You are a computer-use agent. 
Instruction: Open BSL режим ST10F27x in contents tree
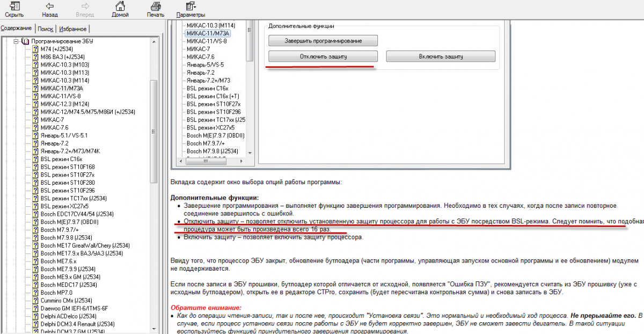click(x=68, y=175)
